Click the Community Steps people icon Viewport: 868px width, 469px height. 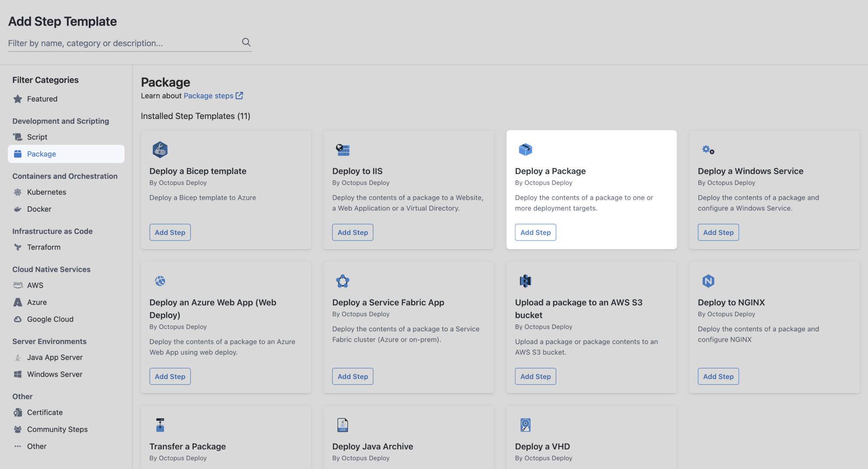(x=18, y=429)
